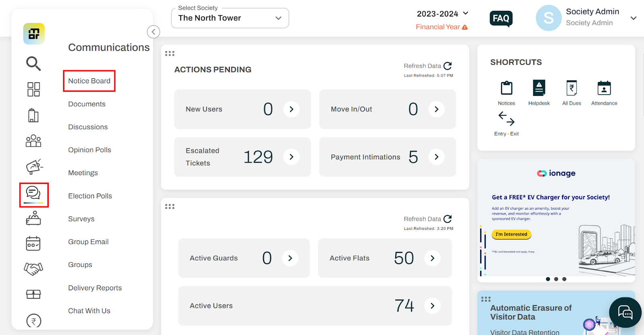Open the rupee coin icon in sidebar
Screen dimensions: 644x335
pos(34,321)
